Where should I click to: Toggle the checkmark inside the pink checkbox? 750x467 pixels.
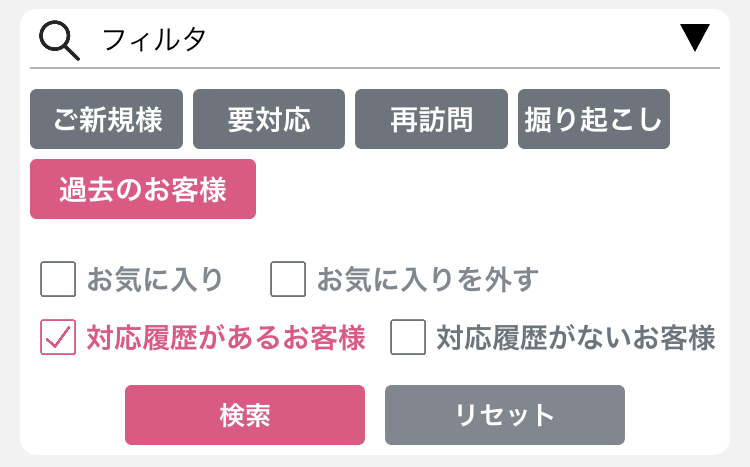[x=58, y=337]
